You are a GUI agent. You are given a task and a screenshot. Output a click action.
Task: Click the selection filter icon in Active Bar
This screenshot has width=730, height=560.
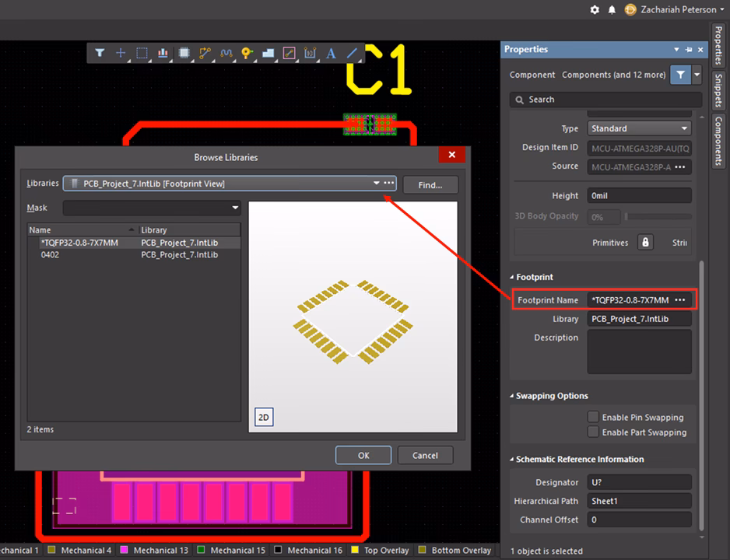100,53
